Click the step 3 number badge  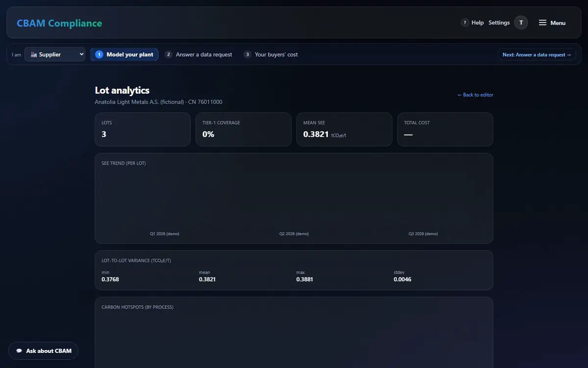[x=247, y=54]
